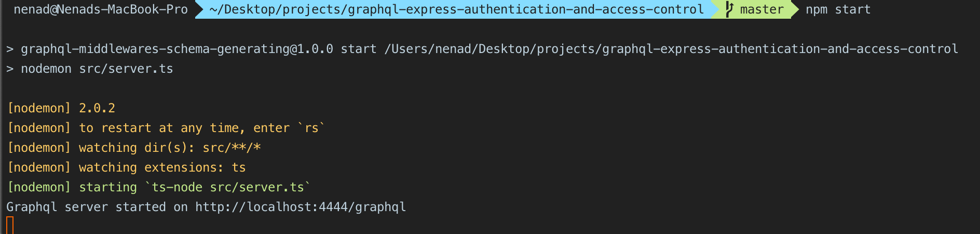Click the git branch icon in the prompt
980x234 pixels.
tap(729, 9)
